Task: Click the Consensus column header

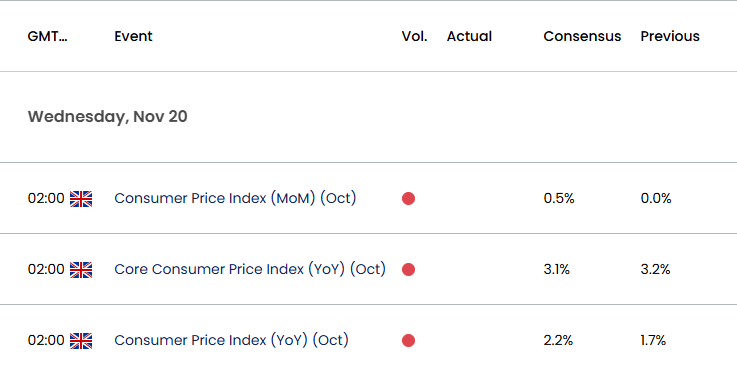Action: tap(582, 36)
